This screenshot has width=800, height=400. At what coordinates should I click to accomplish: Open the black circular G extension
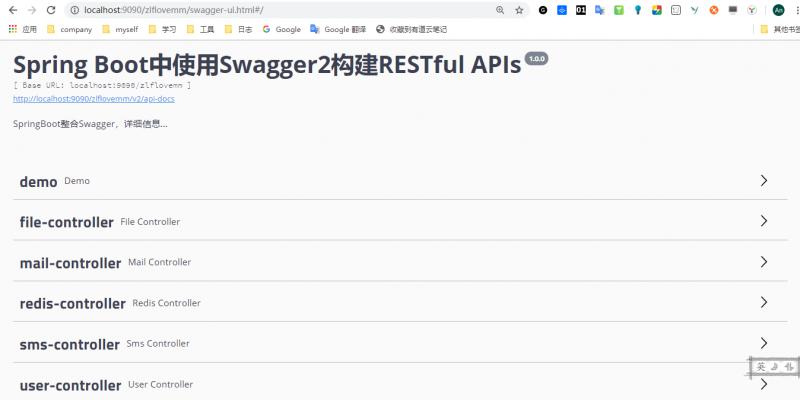click(x=543, y=10)
